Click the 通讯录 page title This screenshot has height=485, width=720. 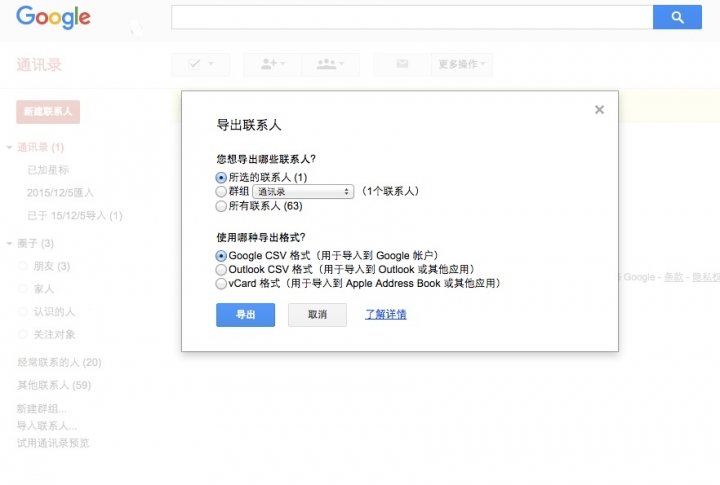[39, 65]
